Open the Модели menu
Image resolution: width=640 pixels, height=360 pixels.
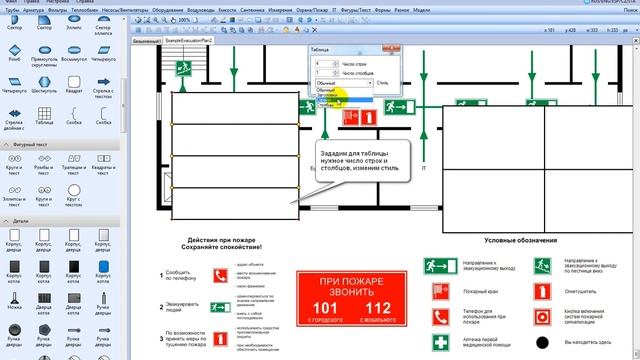[421, 10]
